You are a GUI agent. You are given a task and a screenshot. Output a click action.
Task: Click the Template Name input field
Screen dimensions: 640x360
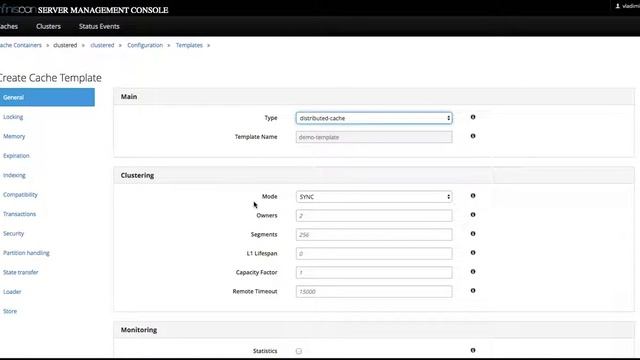tap(374, 137)
